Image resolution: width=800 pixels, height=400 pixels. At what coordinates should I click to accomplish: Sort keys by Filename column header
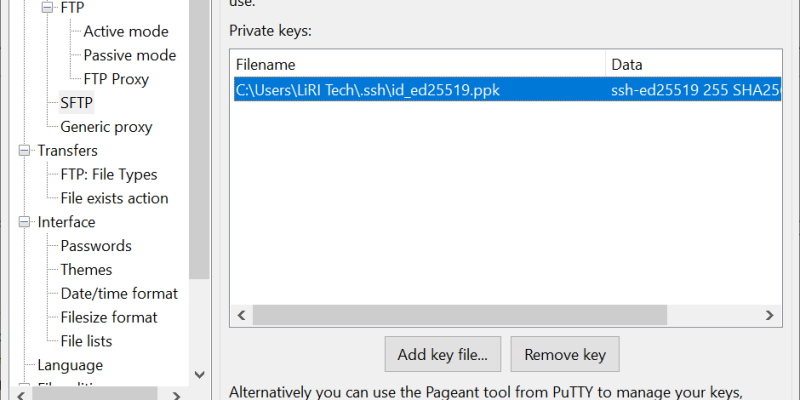[x=417, y=64]
